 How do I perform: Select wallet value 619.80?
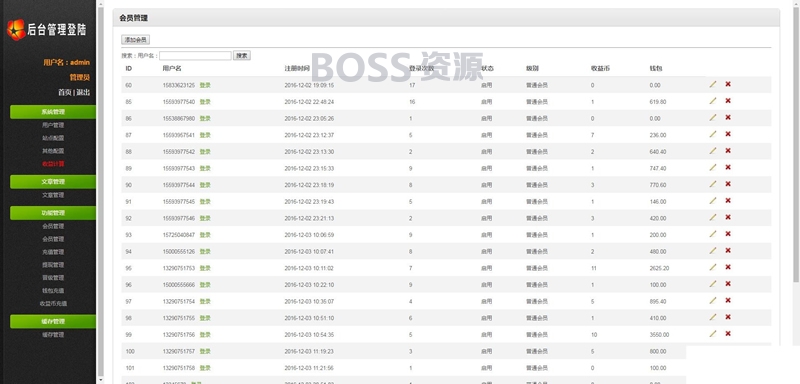click(x=658, y=102)
